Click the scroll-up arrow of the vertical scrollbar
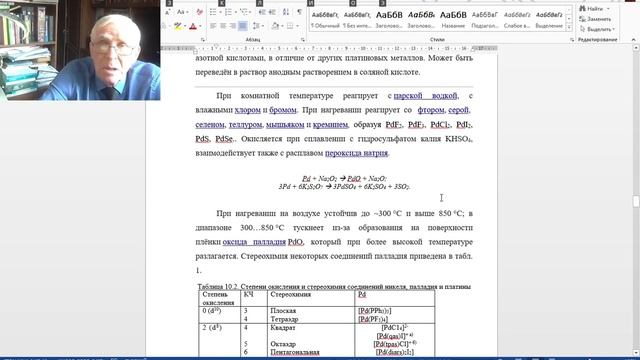 coord(636,48)
